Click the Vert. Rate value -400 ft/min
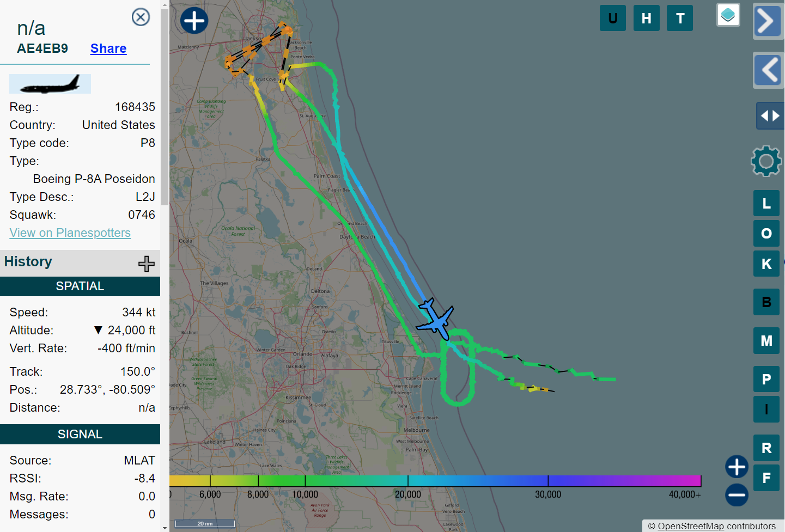This screenshot has height=532, width=785. click(x=126, y=348)
